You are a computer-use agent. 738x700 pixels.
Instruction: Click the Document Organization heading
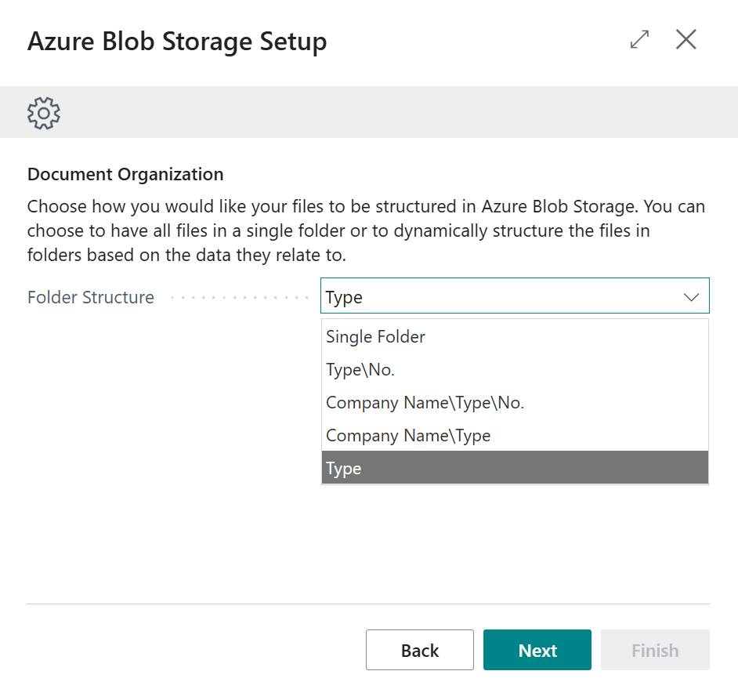click(125, 174)
